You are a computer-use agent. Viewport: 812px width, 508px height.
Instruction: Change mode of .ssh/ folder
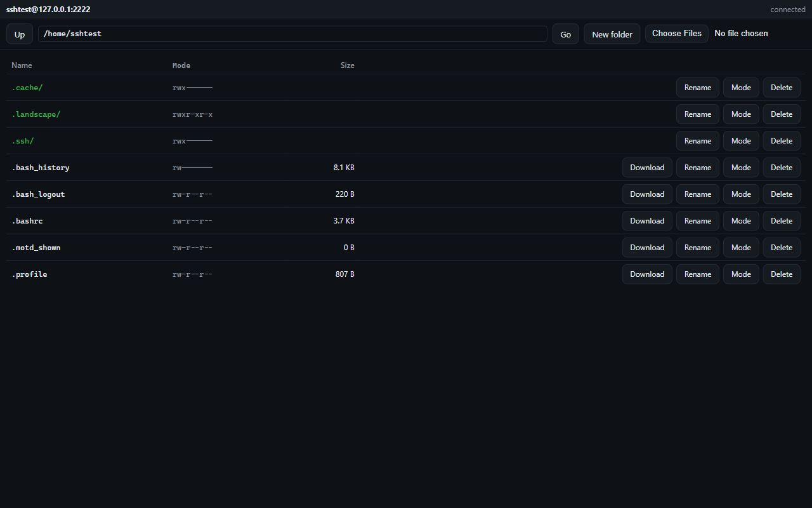tap(741, 141)
